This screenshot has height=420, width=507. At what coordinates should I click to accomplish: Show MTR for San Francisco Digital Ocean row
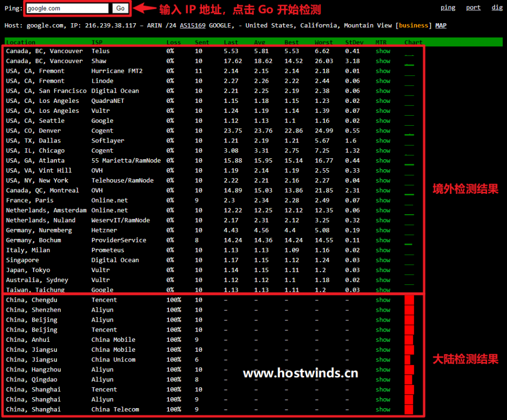pyautogui.click(x=383, y=91)
